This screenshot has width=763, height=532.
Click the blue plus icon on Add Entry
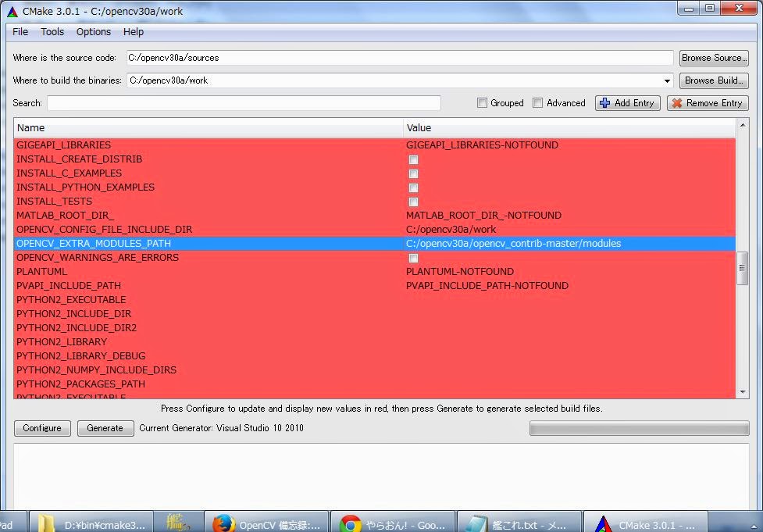click(604, 102)
